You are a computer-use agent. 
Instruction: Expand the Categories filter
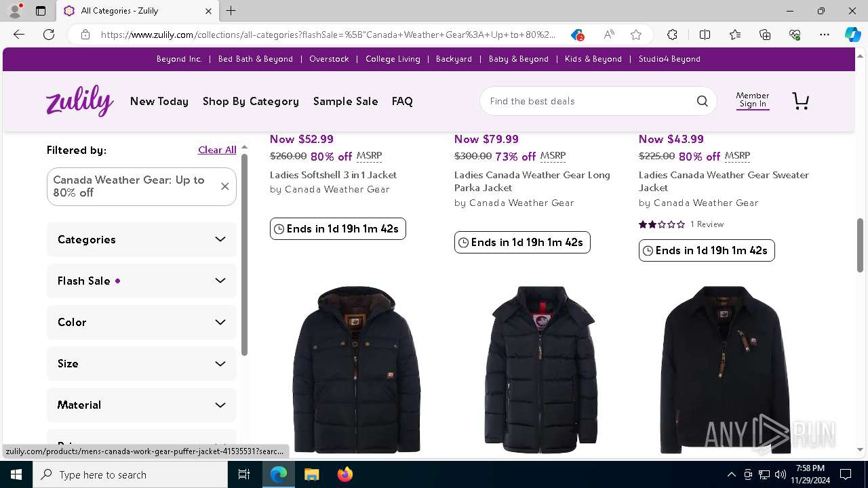click(142, 239)
